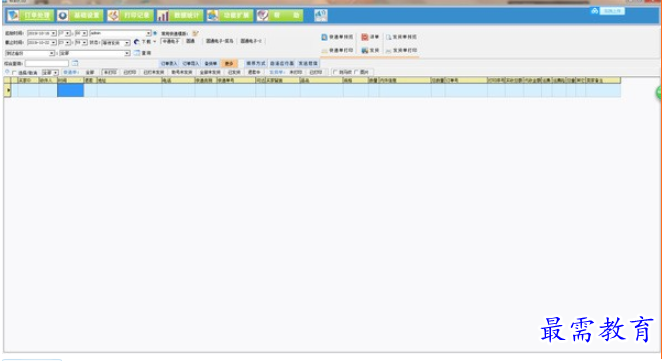Screen dimensions: 662x361
Task: Filter by 已发货 shipped orders
Action: (234, 72)
